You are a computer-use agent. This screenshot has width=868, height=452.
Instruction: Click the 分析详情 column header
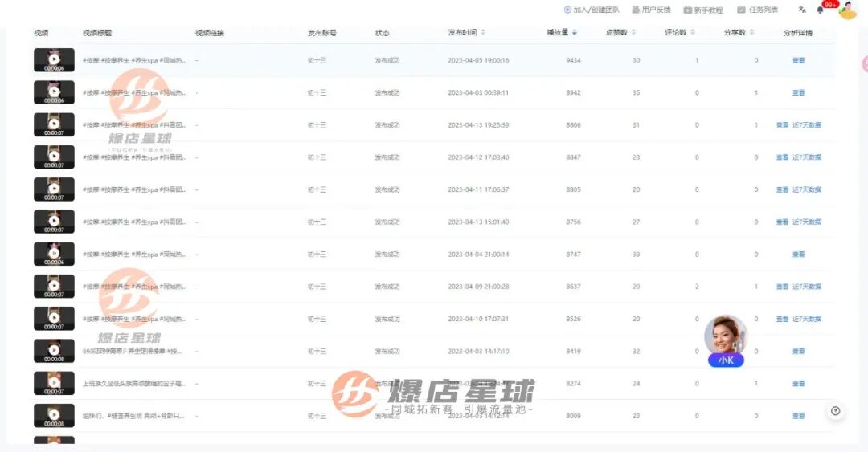point(798,33)
